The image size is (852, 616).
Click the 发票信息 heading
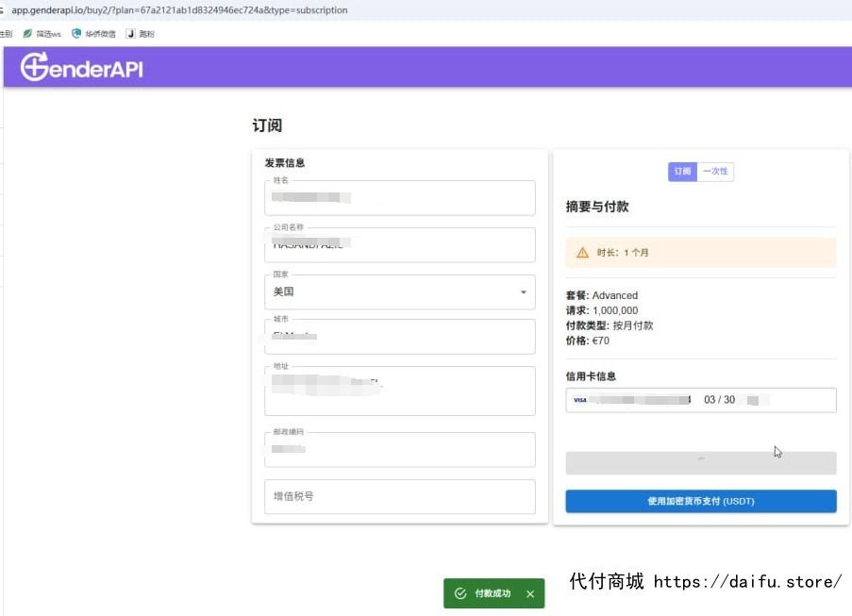click(285, 163)
